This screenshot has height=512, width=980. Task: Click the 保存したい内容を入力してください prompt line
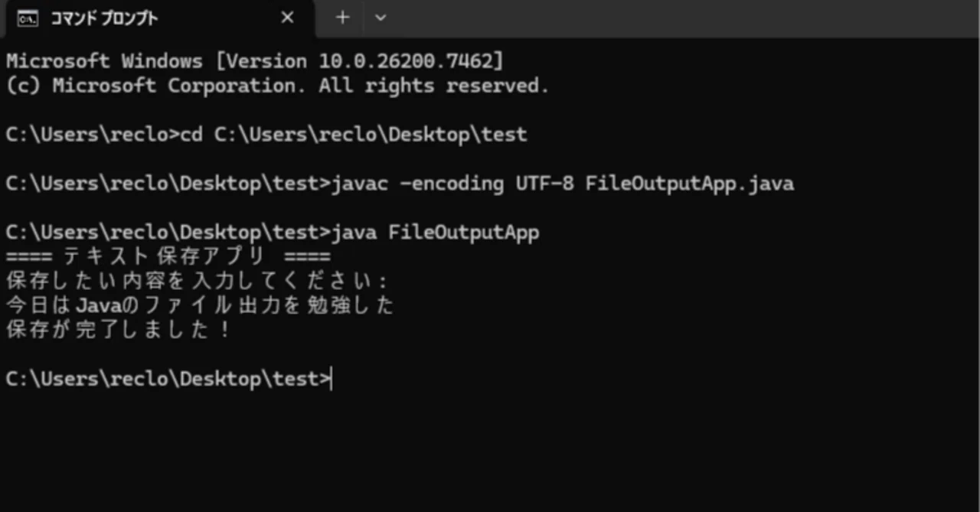pyautogui.click(x=197, y=280)
